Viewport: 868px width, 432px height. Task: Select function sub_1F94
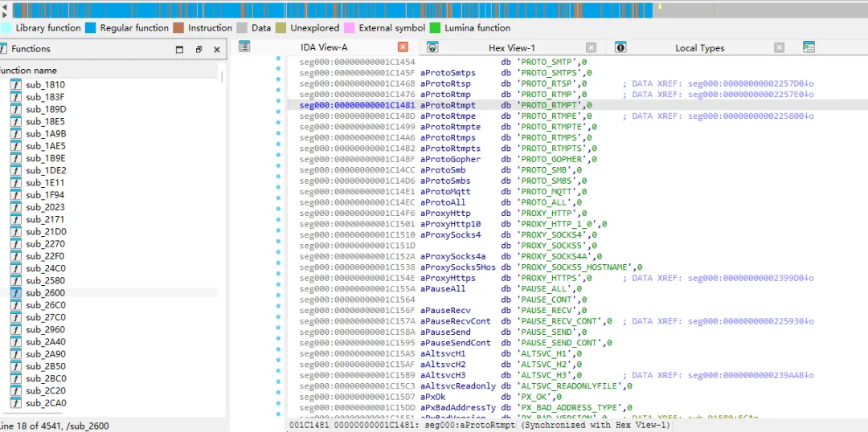click(45, 194)
